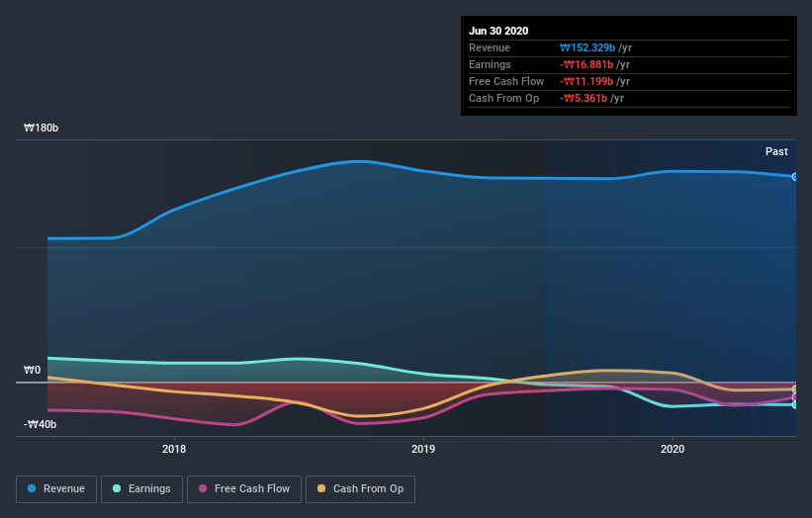812x518 pixels.
Task: Click the -₩16.881b earnings value
Action: (586, 64)
